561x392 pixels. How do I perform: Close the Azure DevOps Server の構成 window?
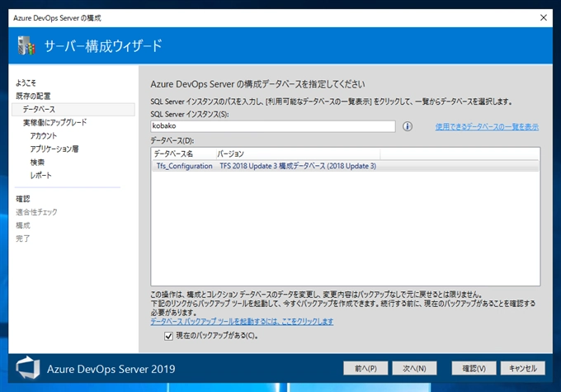[543, 17]
